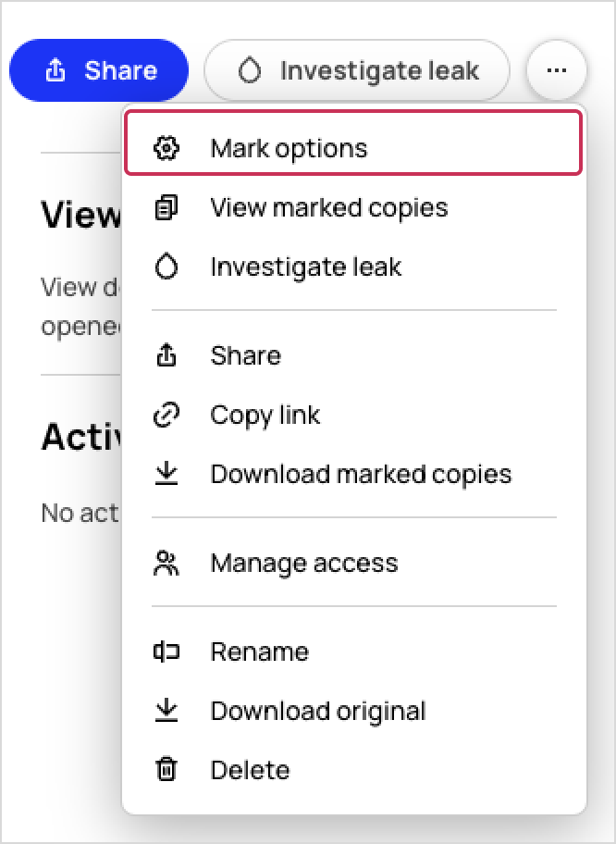Image resolution: width=616 pixels, height=844 pixels.
Task: Click the gear icon beside Mark options
Action: click(x=166, y=148)
